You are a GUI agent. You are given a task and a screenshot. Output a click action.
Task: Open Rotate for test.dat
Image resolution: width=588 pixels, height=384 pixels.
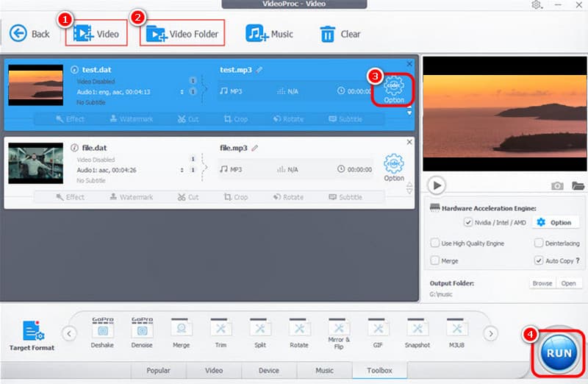point(288,119)
